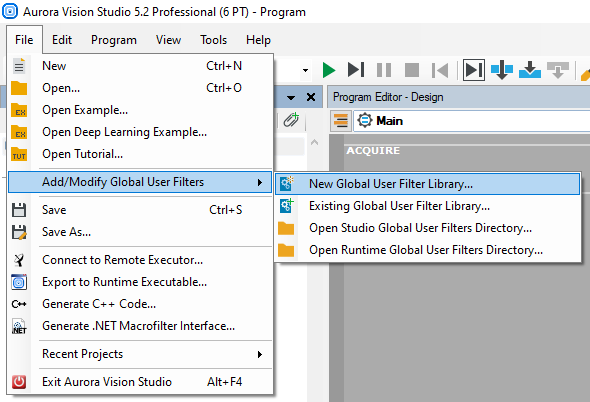This screenshot has width=590, height=402.
Task: Click the blue step into icon
Action: coord(502,70)
